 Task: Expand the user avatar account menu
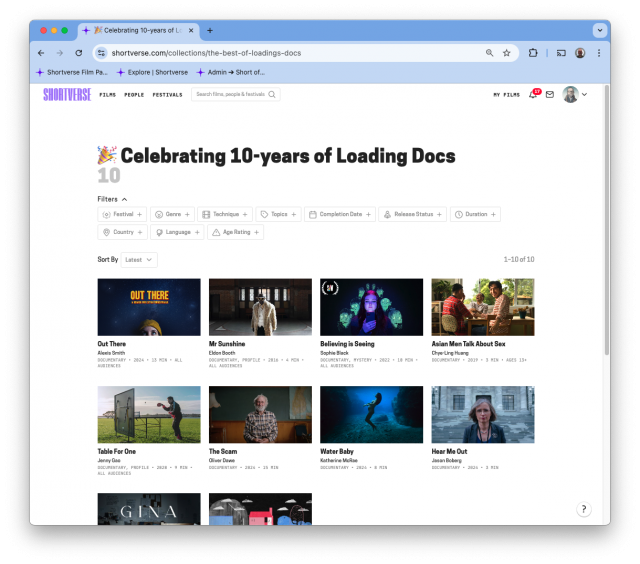tap(574, 95)
